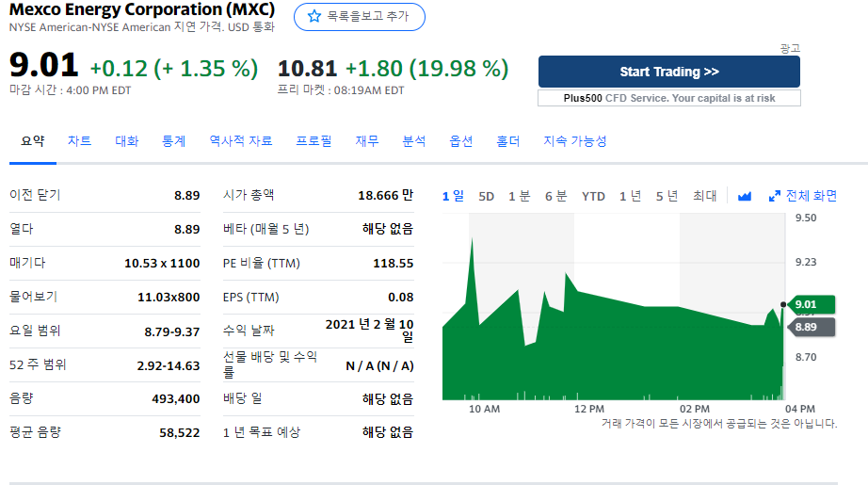Go to the 역사적 자료 tab
This screenshot has width=868, height=485.
[x=241, y=141]
